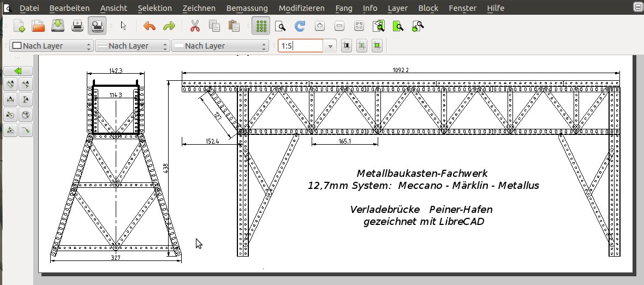Viewport: 644px width, 285px height.
Task: Select the horizontal dimension tool
Action: click(10, 99)
